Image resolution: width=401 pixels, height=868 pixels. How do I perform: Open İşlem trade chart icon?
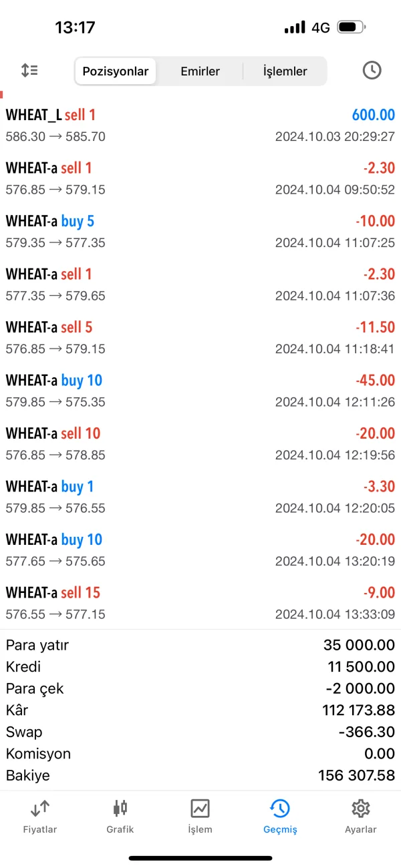[x=200, y=809]
